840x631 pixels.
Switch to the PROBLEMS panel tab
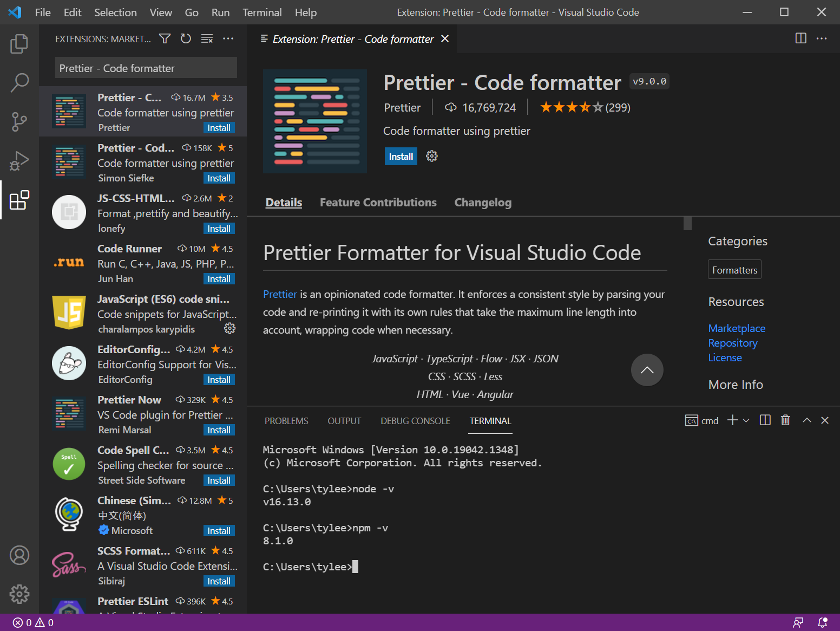click(x=286, y=421)
